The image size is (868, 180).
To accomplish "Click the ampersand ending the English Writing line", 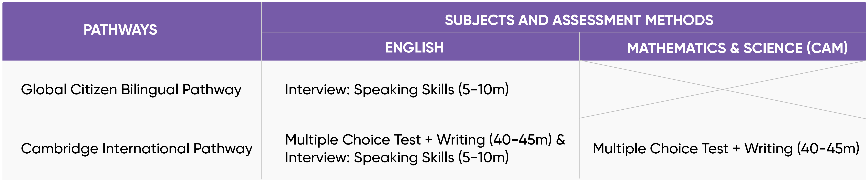I will (x=560, y=140).
